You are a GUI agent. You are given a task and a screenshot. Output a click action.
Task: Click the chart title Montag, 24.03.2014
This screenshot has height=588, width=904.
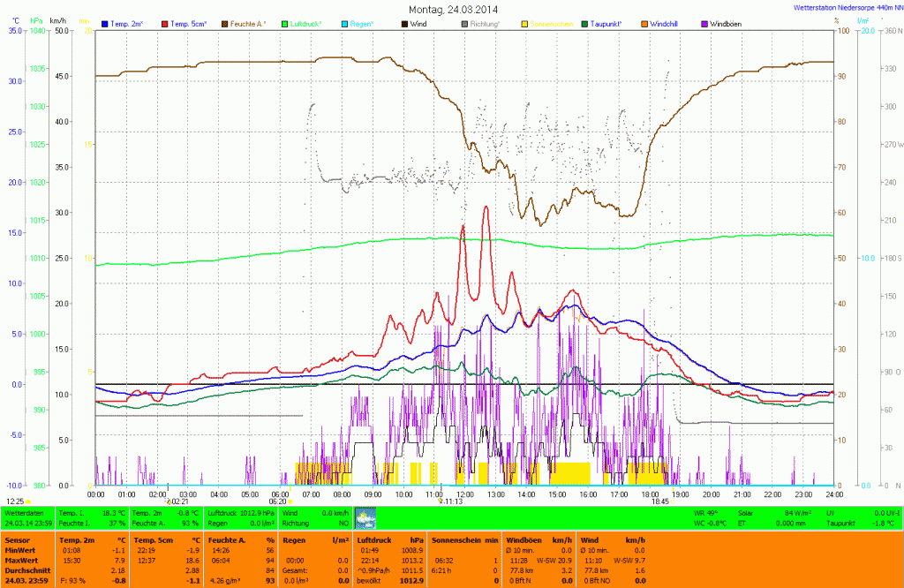[452, 9]
